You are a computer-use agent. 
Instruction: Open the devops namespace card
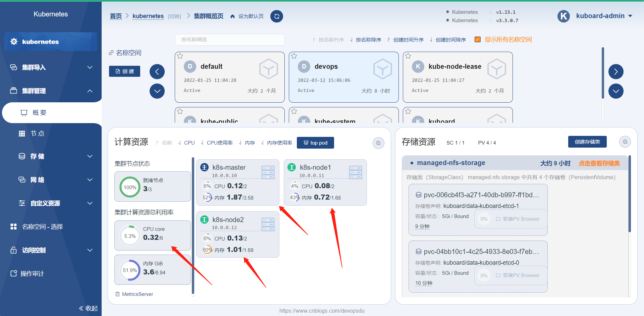(344, 77)
